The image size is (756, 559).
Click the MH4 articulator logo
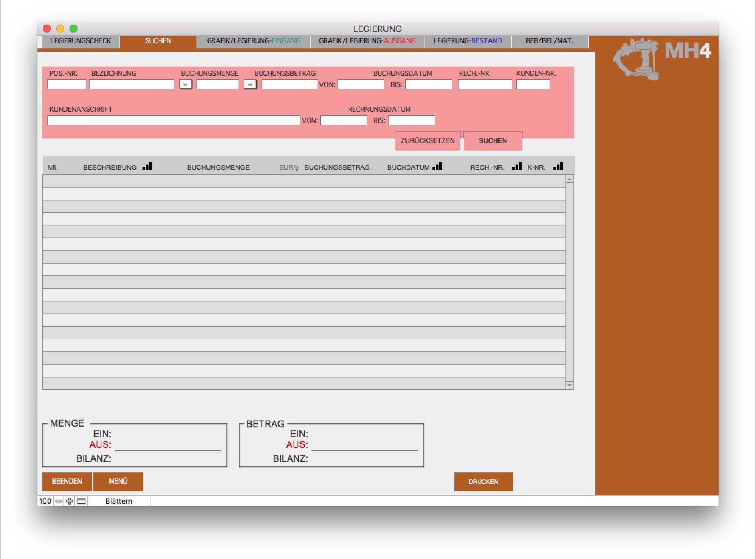pos(636,59)
